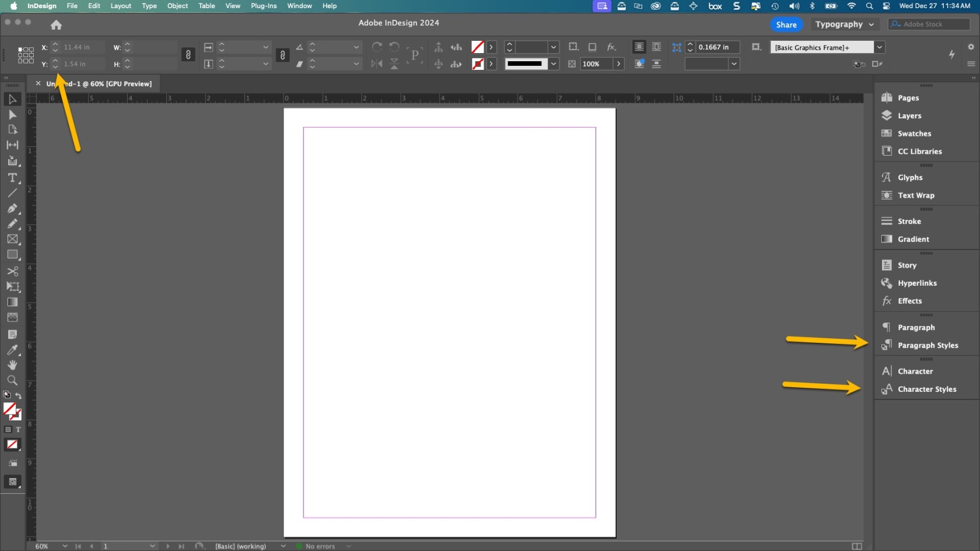
Task: Select the Rectangle Frame tool
Action: [12, 239]
